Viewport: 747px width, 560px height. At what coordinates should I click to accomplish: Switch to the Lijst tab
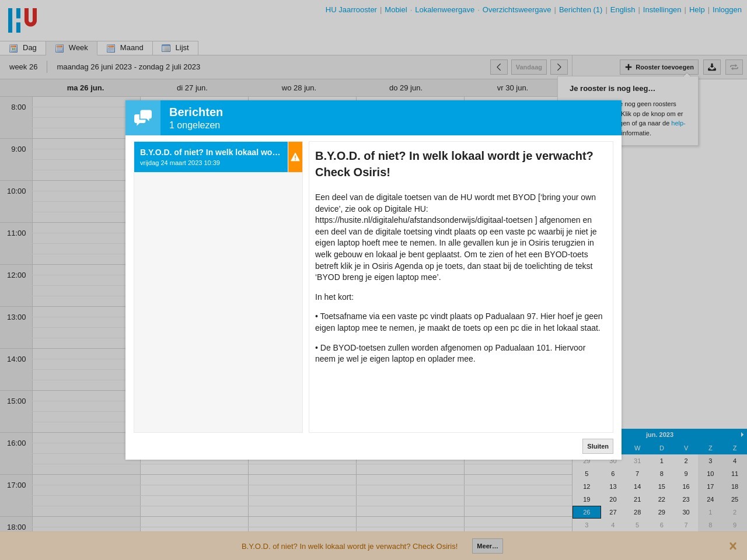click(176, 48)
